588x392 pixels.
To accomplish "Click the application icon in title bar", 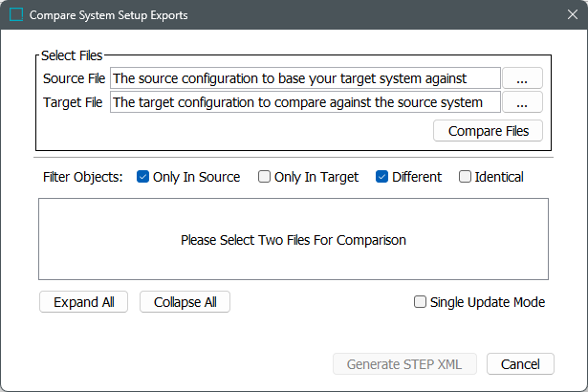I will (x=16, y=15).
